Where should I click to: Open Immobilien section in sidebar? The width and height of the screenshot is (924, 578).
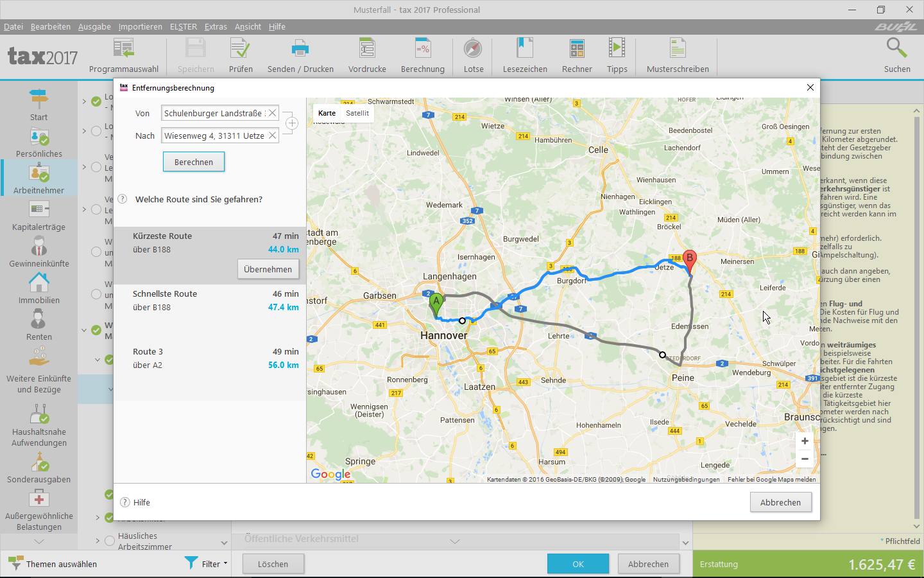(x=38, y=289)
